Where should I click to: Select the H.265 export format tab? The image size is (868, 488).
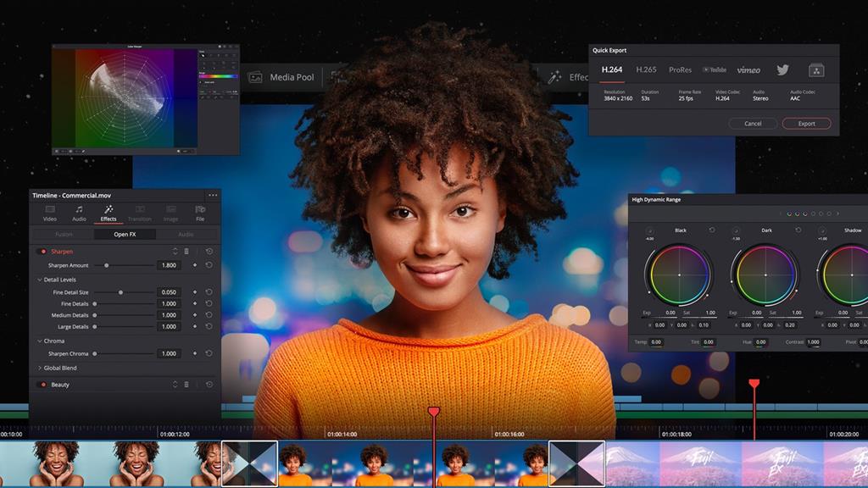point(646,69)
